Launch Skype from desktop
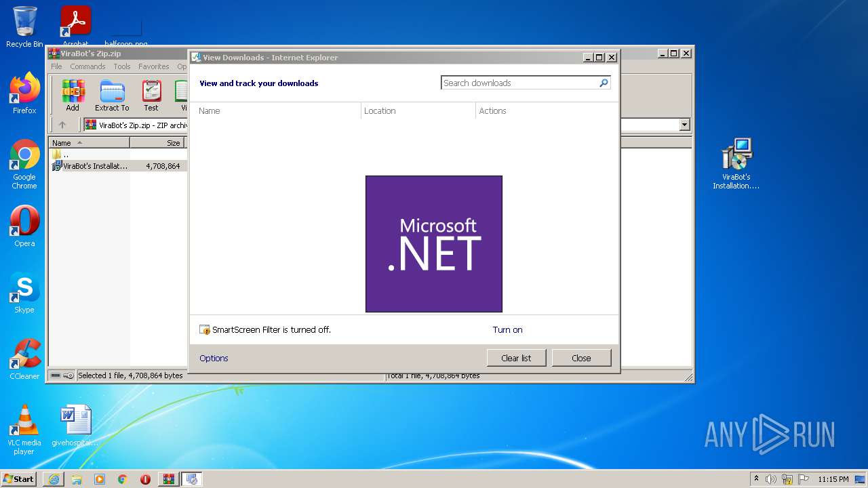The width and height of the screenshot is (868, 488). 24,293
